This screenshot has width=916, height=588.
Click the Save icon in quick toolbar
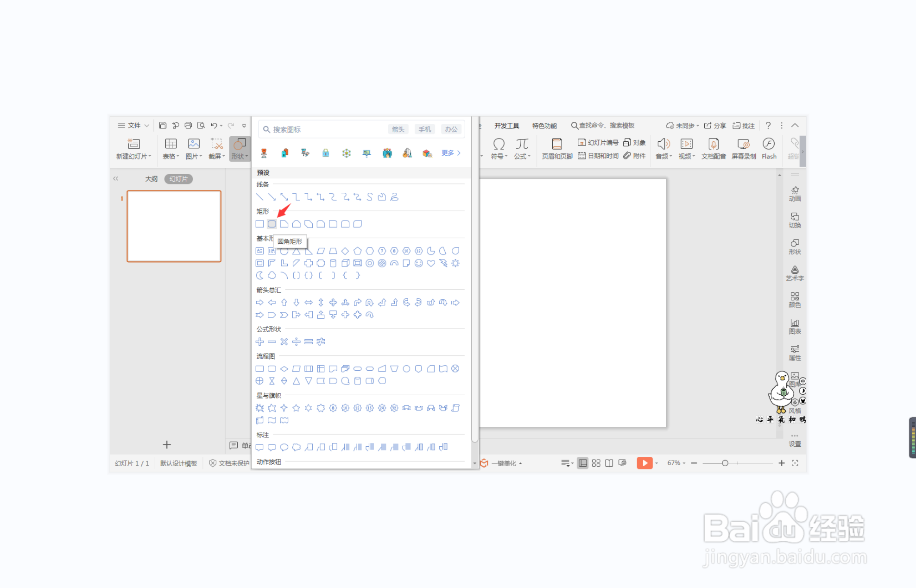click(x=163, y=126)
